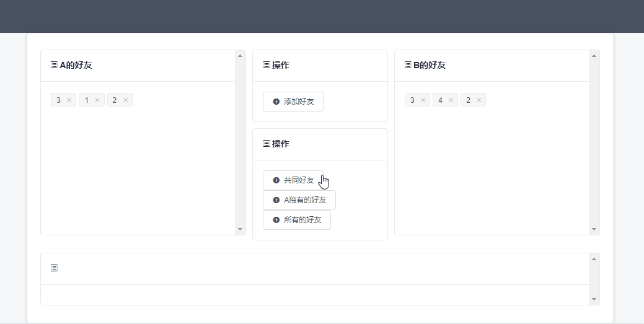Remove friend 3 from B's friends list
Viewport: 644px width, 324px height.
pos(423,100)
